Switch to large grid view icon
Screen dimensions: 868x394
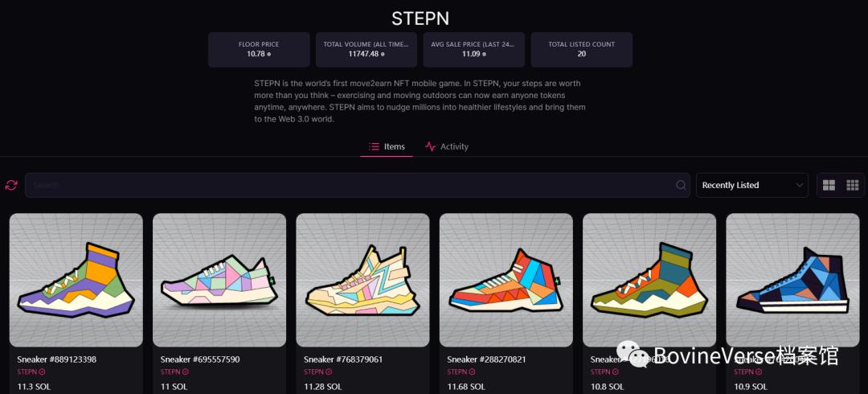(829, 185)
